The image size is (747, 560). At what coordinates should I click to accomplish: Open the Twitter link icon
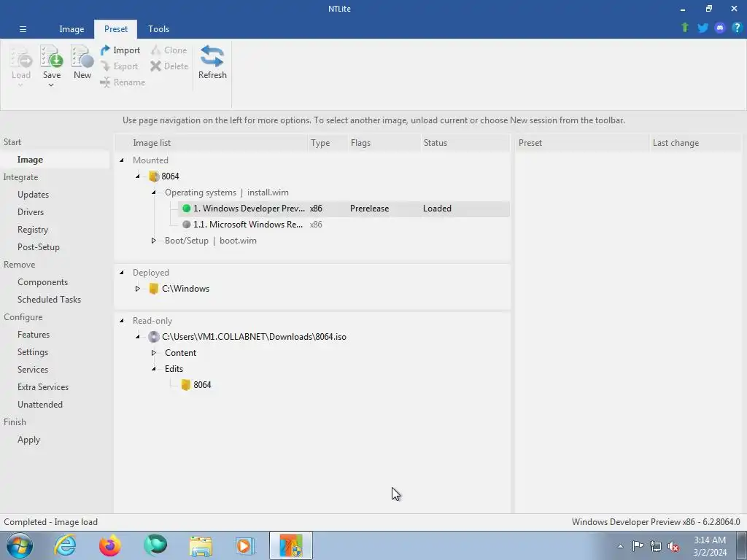(703, 28)
